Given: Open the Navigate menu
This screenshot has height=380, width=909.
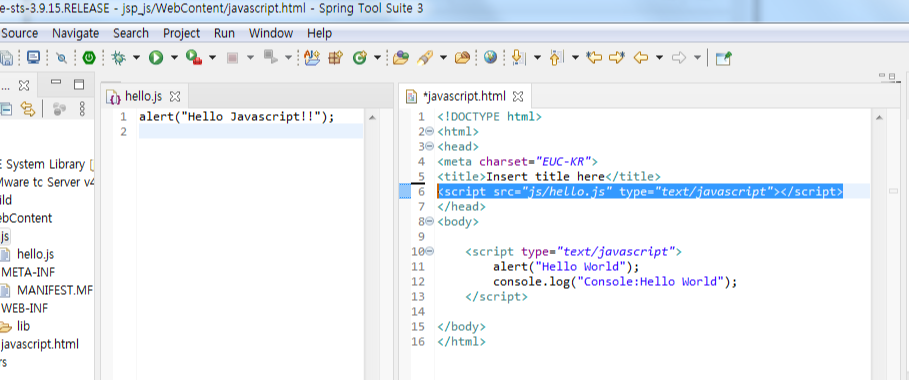Looking at the screenshot, I should (x=75, y=33).
